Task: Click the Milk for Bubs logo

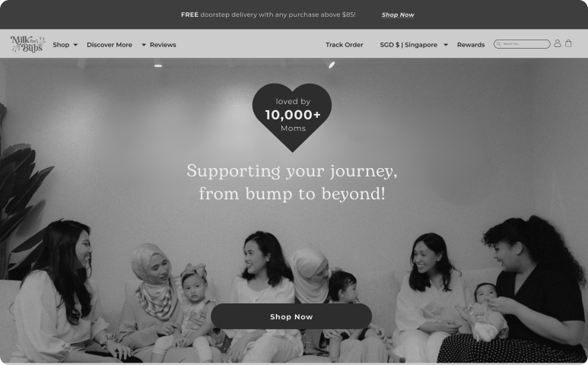Action: pos(27,44)
